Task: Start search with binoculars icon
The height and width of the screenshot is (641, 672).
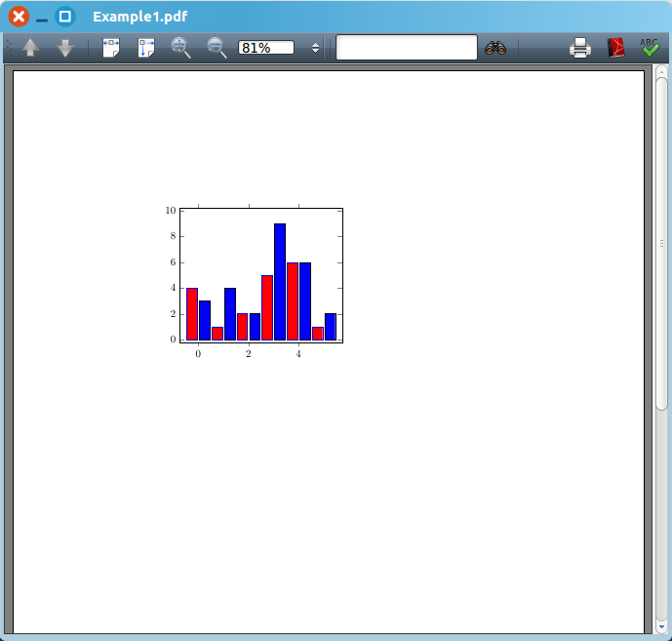Action: [x=495, y=48]
